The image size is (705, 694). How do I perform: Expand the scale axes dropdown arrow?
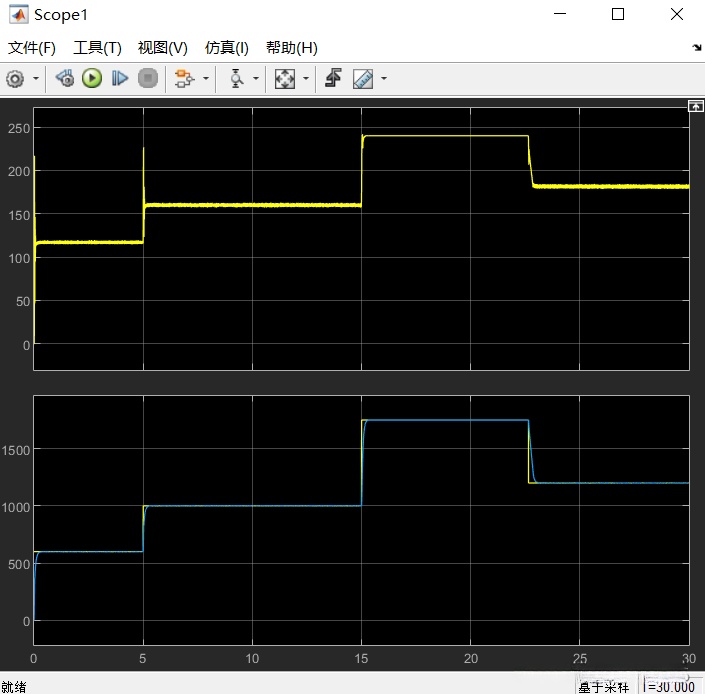point(306,79)
